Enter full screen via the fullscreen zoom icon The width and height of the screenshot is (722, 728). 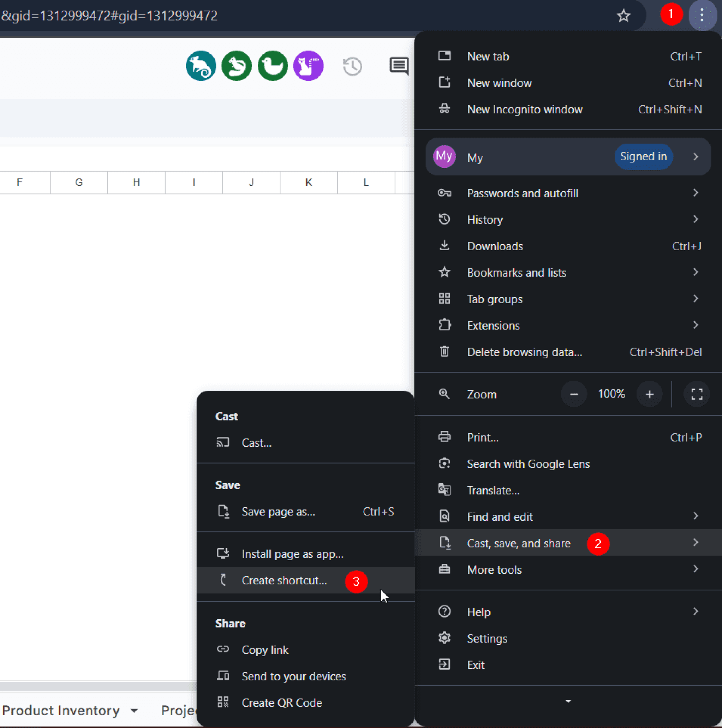point(696,394)
